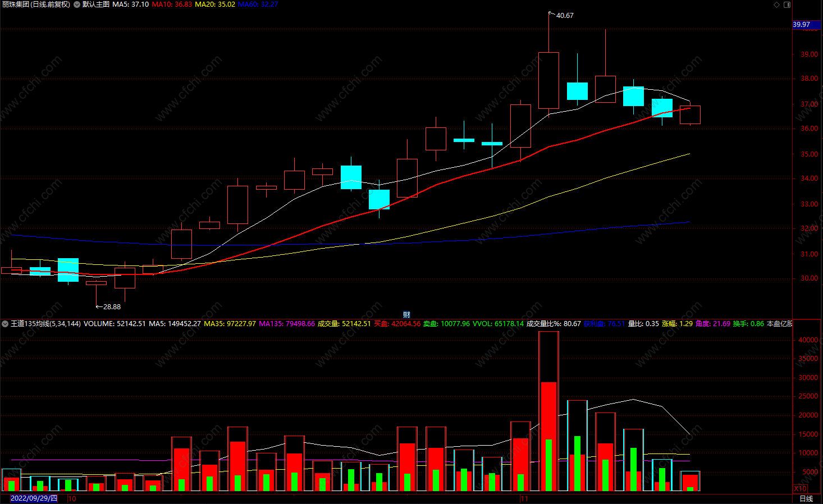The width and height of the screenshot is (823, 504).
Task: Select the tall candlestick below the 40.67 high
Action: coord(548,80)
